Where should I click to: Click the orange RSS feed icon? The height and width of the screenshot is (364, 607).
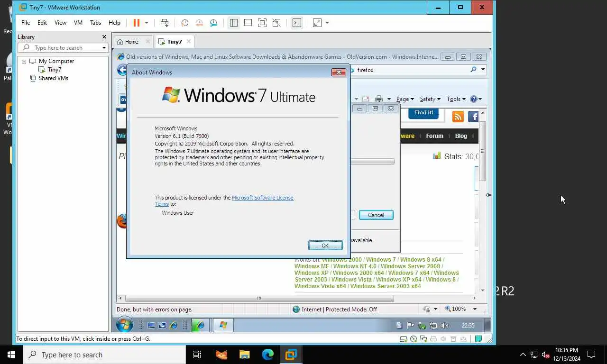point(458,117)
